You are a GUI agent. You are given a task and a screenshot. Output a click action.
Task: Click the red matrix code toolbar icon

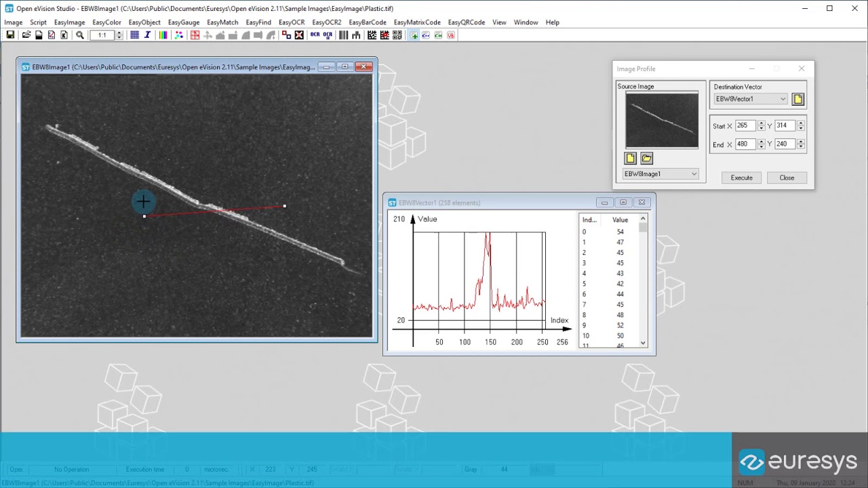[x=384, y=35]
